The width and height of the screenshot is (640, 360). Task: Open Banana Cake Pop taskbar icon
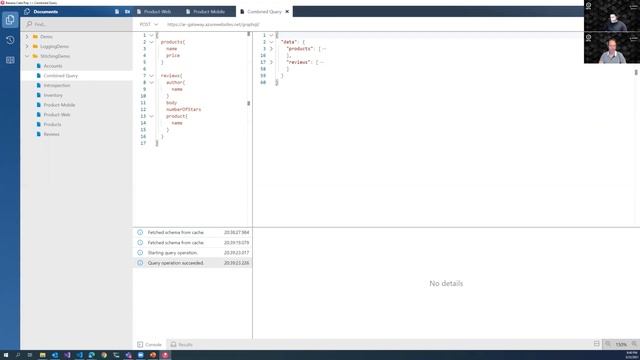coord(165,355)
